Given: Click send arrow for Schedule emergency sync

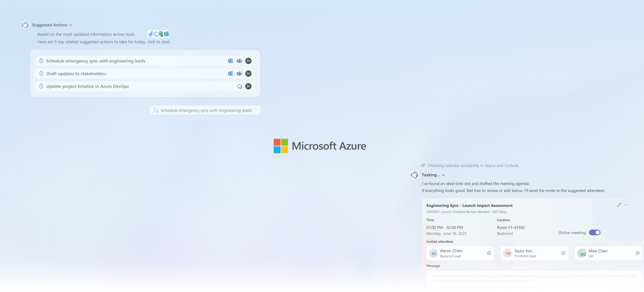Looking at the screenshot, I should tap(248, 61).
